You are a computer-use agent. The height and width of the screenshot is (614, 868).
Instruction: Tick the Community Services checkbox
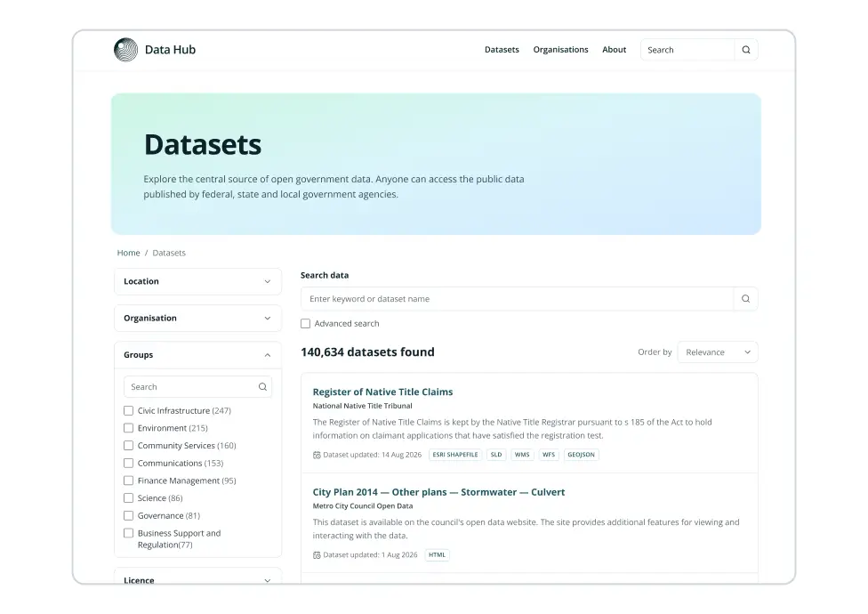click(128, 446)
